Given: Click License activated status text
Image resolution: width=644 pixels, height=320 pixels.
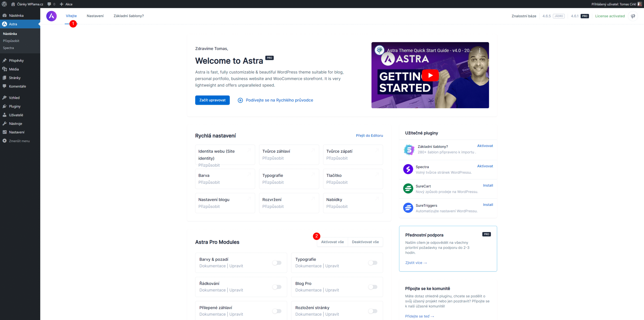Looking at the screenshot, I should point(610,16).
